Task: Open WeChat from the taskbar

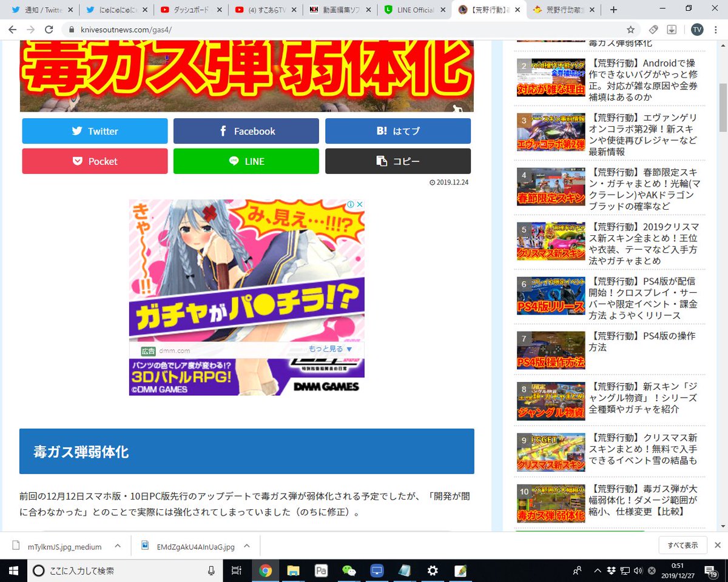Action: (349, 570)
